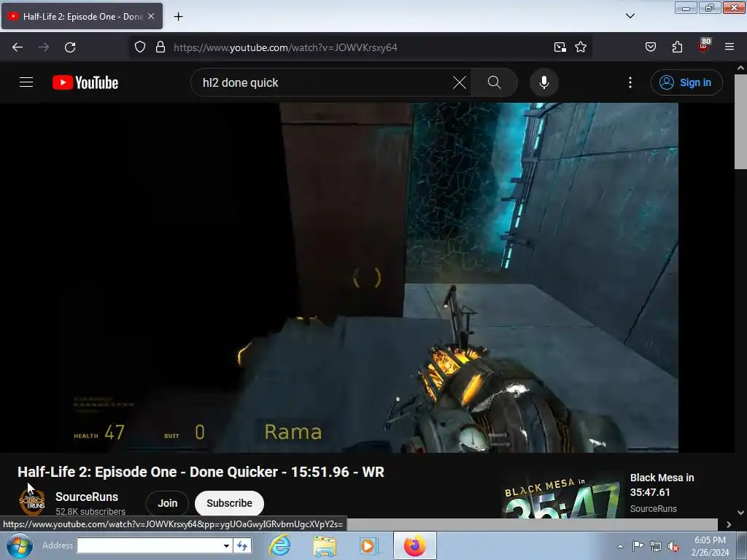Screen dimensions: 747x560
Task: Open the SourceRuns link under Black Mesa video
Action: coord(653,508)
